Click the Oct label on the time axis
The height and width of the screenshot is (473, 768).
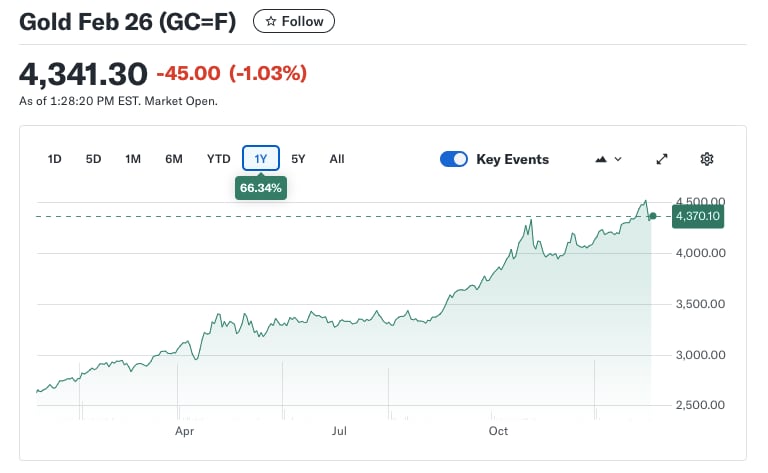tap(498, 431)
